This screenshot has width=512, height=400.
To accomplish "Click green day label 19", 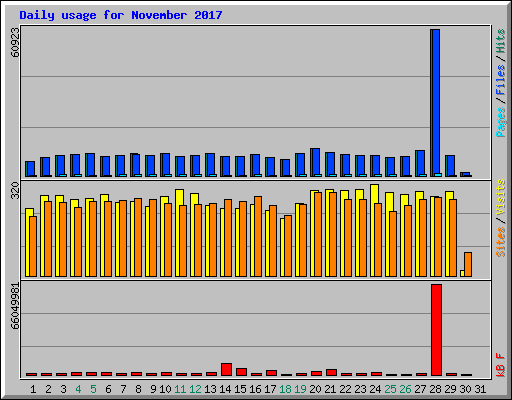I will point(300,389).
